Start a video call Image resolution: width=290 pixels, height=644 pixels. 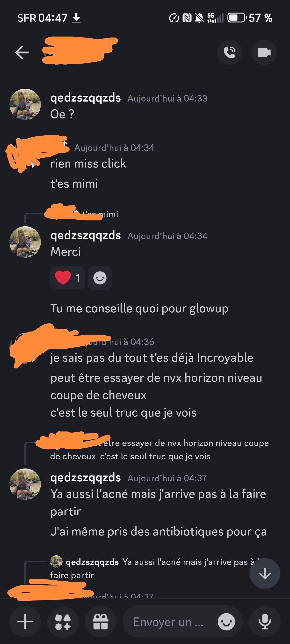coord(264,52)
